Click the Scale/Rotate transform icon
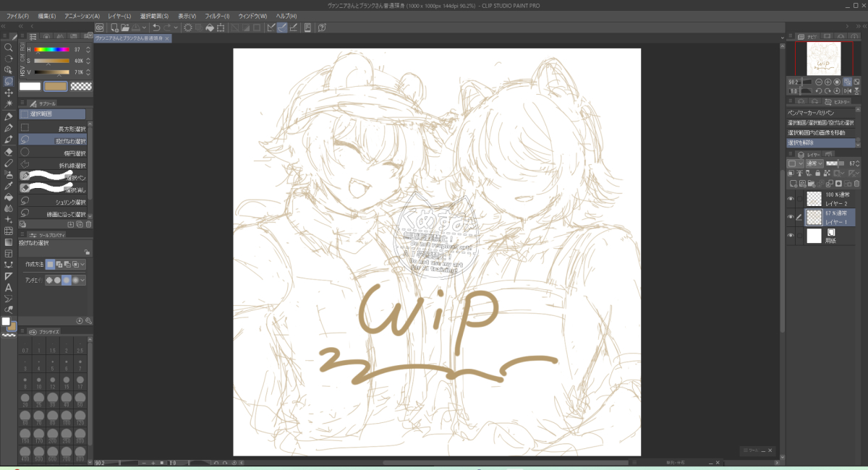Screen dimensions: 868x470 coord(221,27)
